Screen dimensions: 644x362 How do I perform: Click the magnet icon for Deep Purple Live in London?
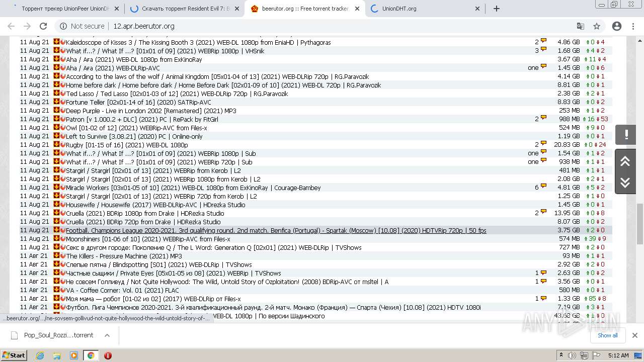[63, 111]
